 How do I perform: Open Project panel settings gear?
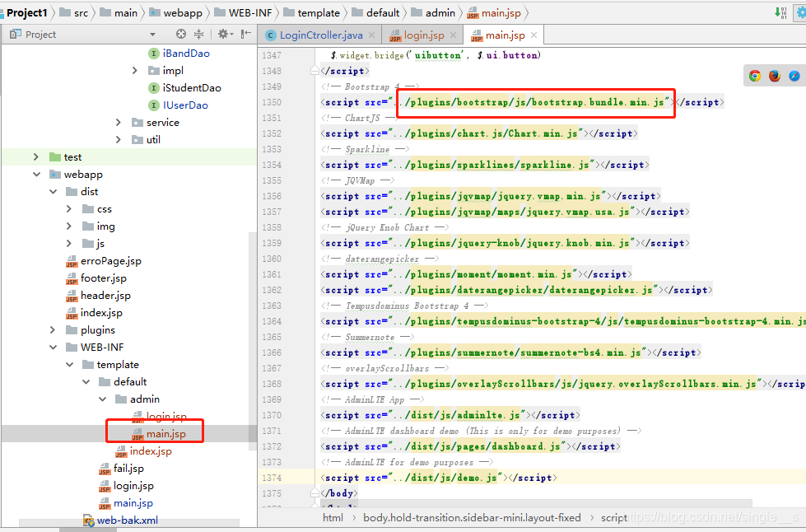click(x=225, y=34)
